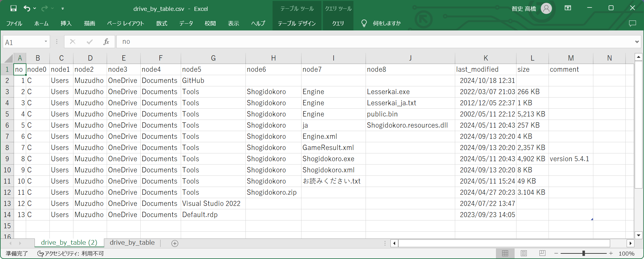
Task: Open ribbon display options icon
Action: [568, 8]
